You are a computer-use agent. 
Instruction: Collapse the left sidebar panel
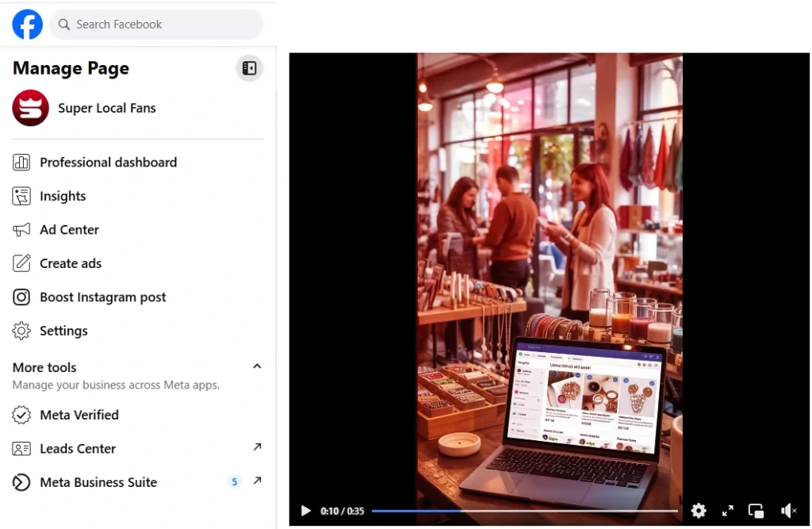[x=249, y=68]
